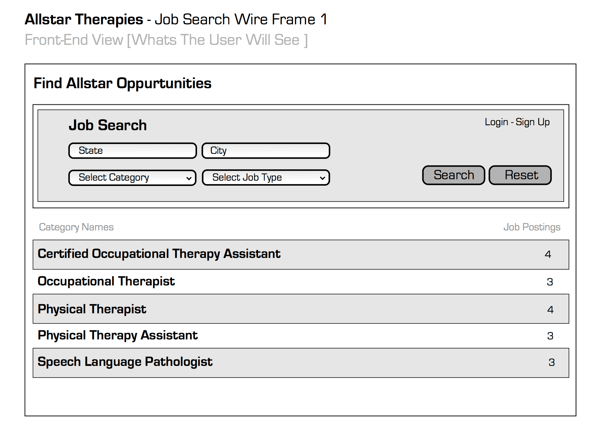Click the Category Names column header
Image resolution: width=600 pixels, height=446 pixels.
[x=76, y=228]
